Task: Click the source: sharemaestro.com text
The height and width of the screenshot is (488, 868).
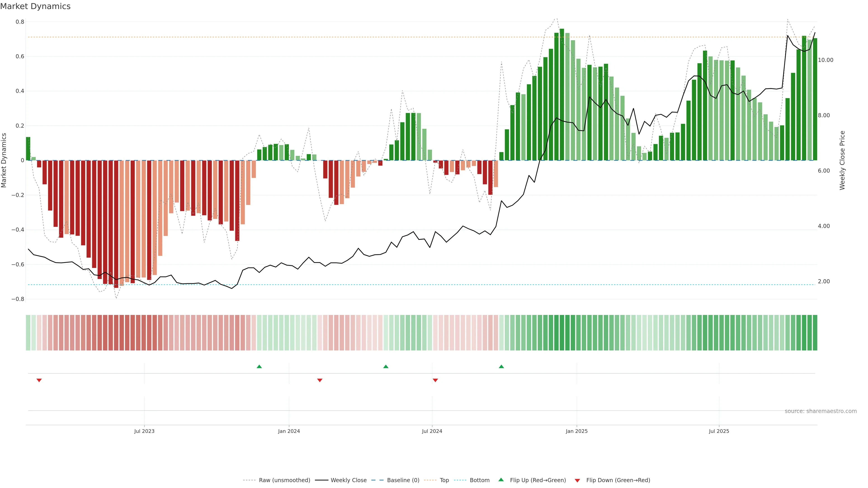Action: 821,411
